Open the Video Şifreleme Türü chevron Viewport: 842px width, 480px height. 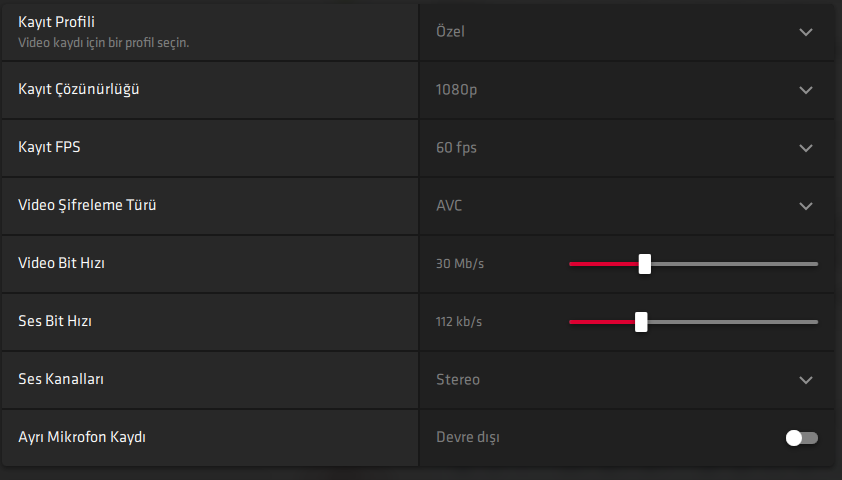[806, 206]
